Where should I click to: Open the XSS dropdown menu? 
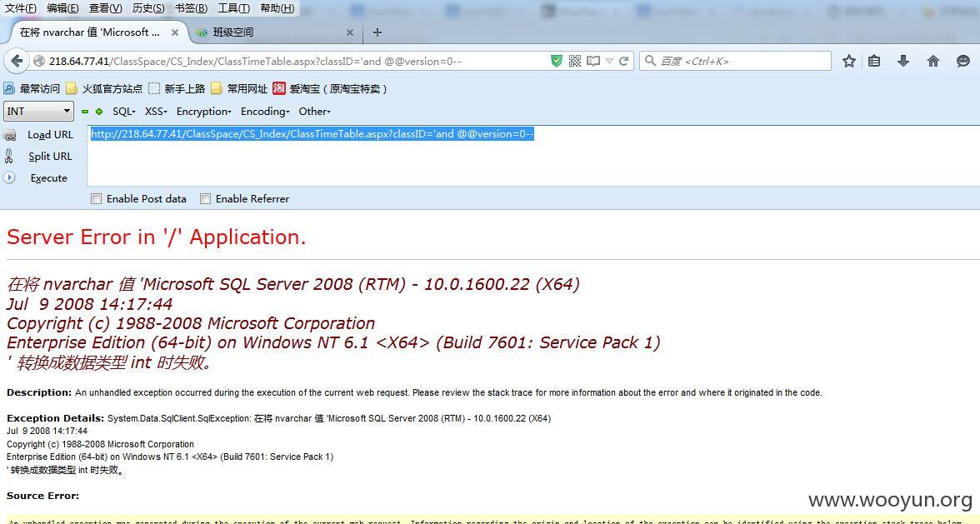(156, 111)
